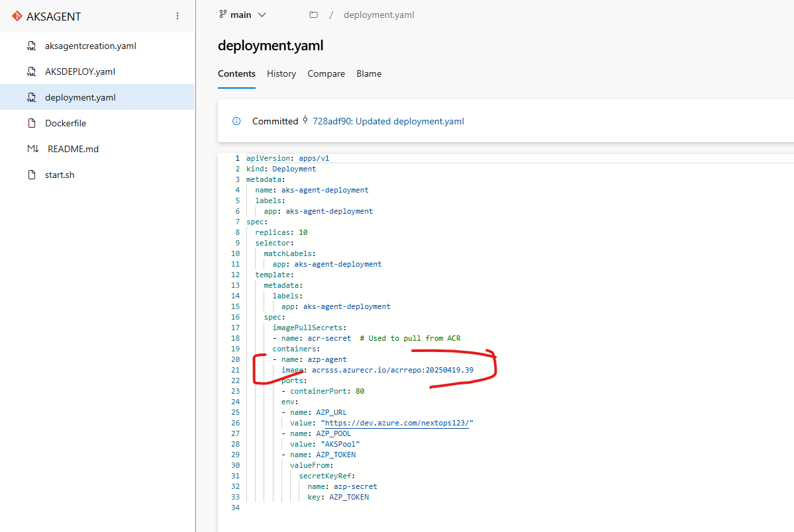Select start.sh in file tree
This screenshot has width=794, height=532.
[x=97, y=175]
